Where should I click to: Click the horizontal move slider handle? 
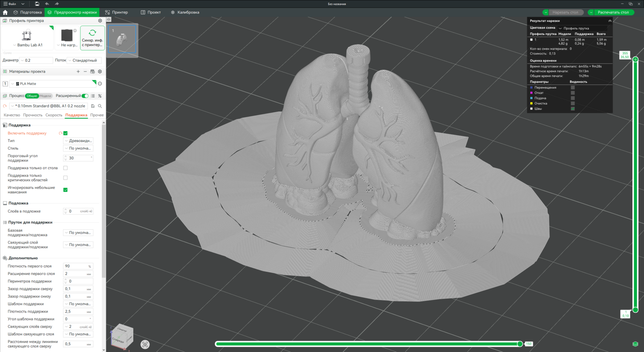[520, 344]
